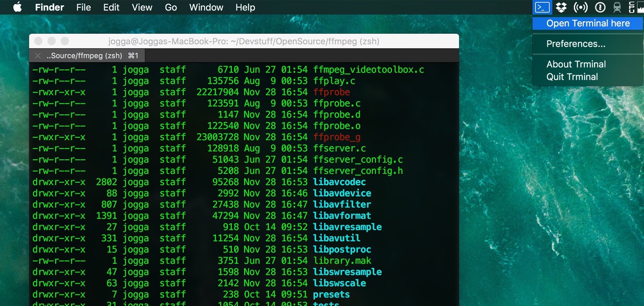
Task: Click the train icon in menu bar
Action: pos(617,7)
